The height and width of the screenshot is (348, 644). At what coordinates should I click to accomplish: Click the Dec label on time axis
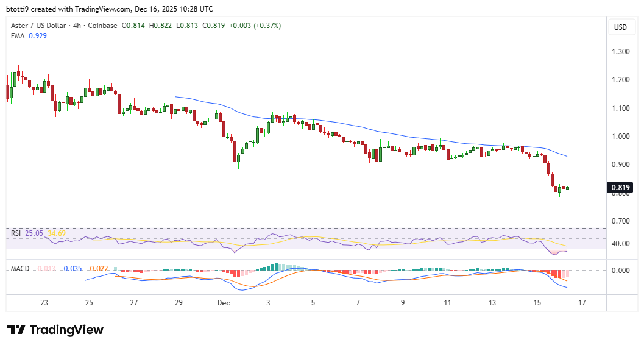pyautogui.click(x=223, y=302)
